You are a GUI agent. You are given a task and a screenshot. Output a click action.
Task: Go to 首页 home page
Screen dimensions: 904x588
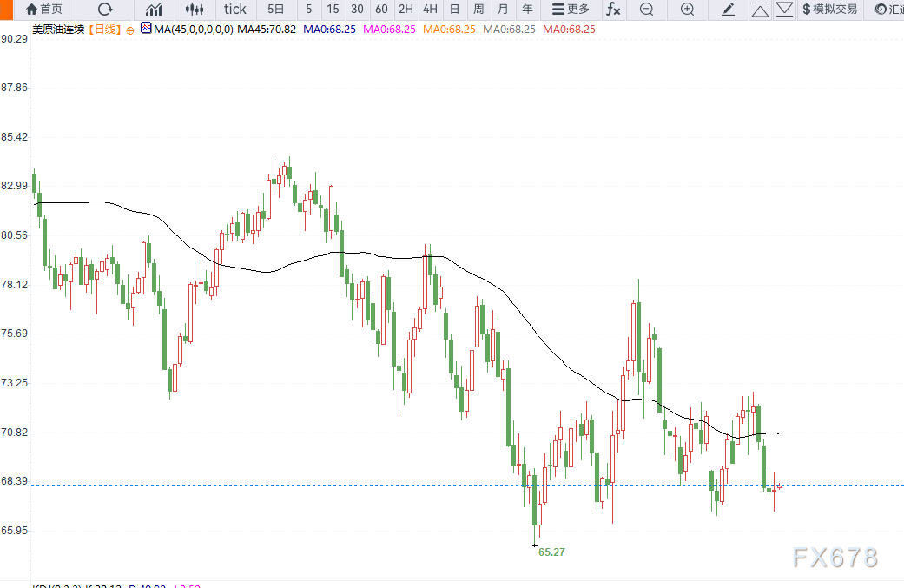click(43, 10)
